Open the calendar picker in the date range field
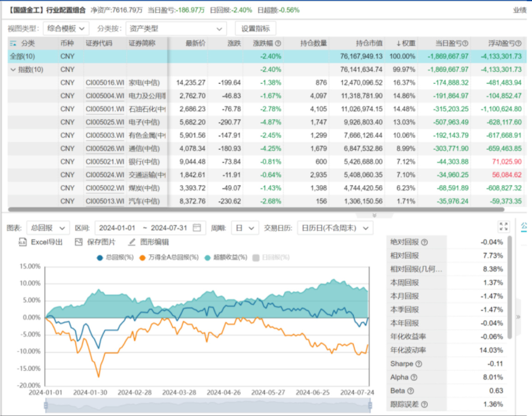This screenshot has width=532, height=416. pyautogui.click(x=197, y=228)
